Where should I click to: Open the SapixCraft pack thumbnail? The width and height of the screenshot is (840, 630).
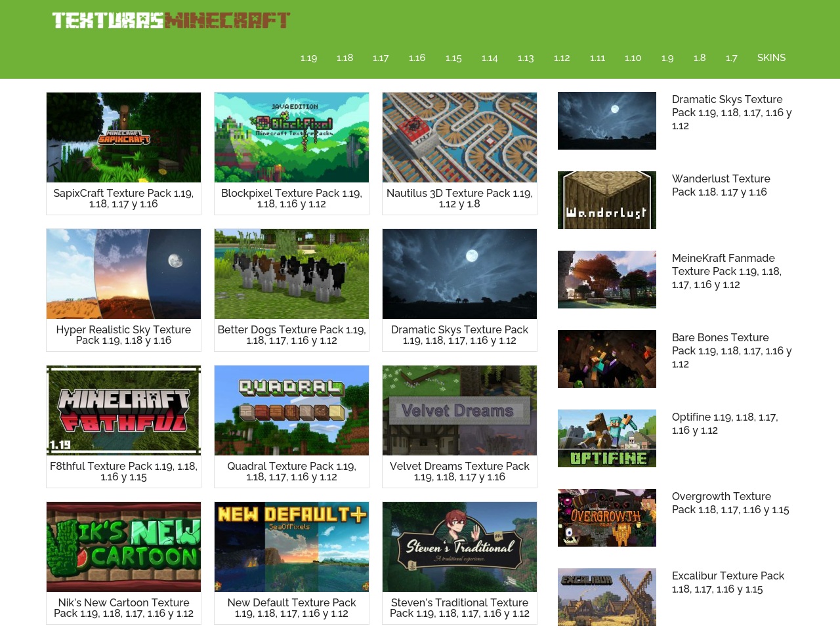[123, 137]
